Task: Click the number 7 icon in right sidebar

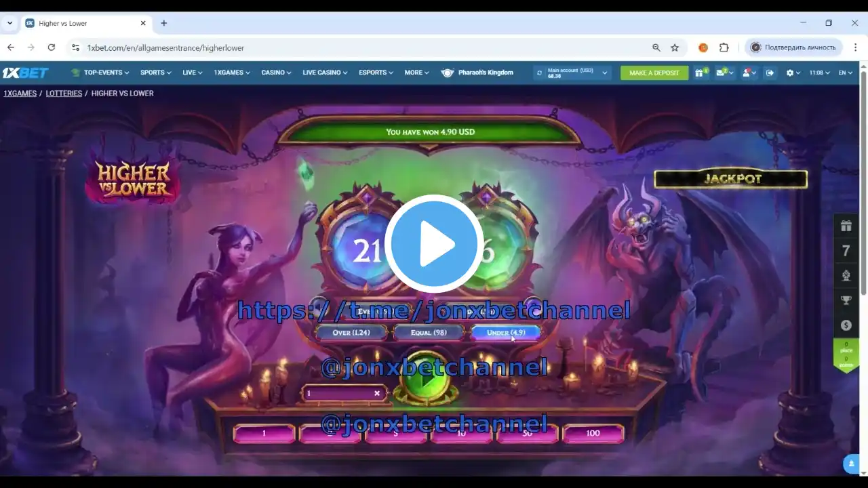Action: click(846, 251)
